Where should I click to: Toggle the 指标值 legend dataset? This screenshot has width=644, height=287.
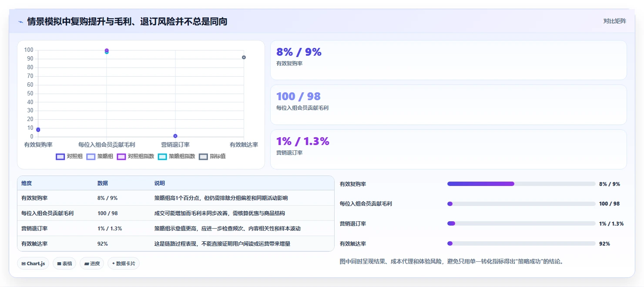coord(212,156)
